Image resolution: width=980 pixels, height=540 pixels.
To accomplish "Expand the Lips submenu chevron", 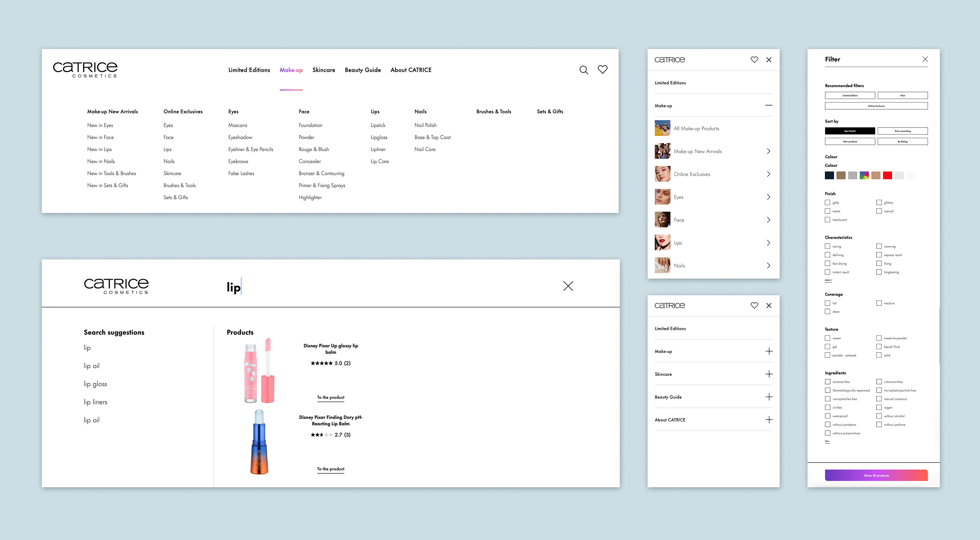I will click(x=769, y=242).
